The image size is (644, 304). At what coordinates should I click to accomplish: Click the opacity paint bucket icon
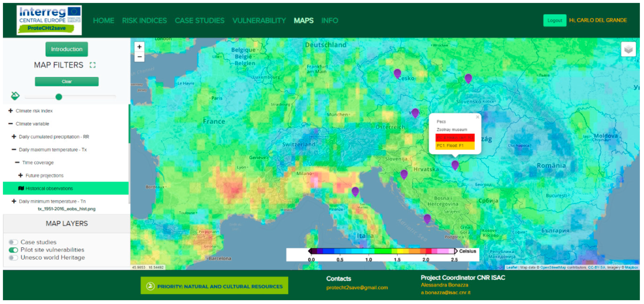(15, 96)
